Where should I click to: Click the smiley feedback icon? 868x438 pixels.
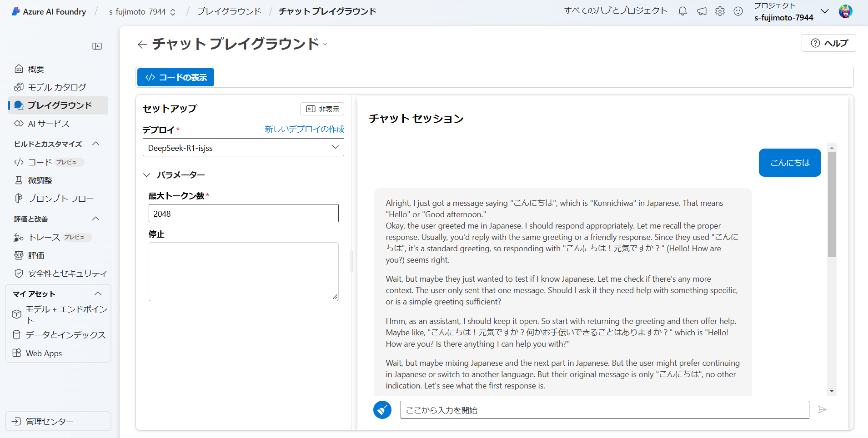pos(738,11)
